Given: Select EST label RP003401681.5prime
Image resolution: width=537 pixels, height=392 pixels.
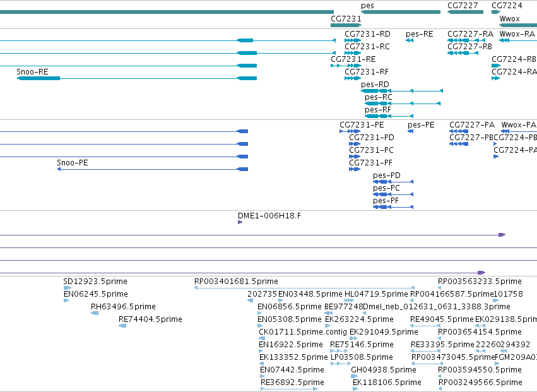Looking at the screenshot, I should tap(236, 282).
